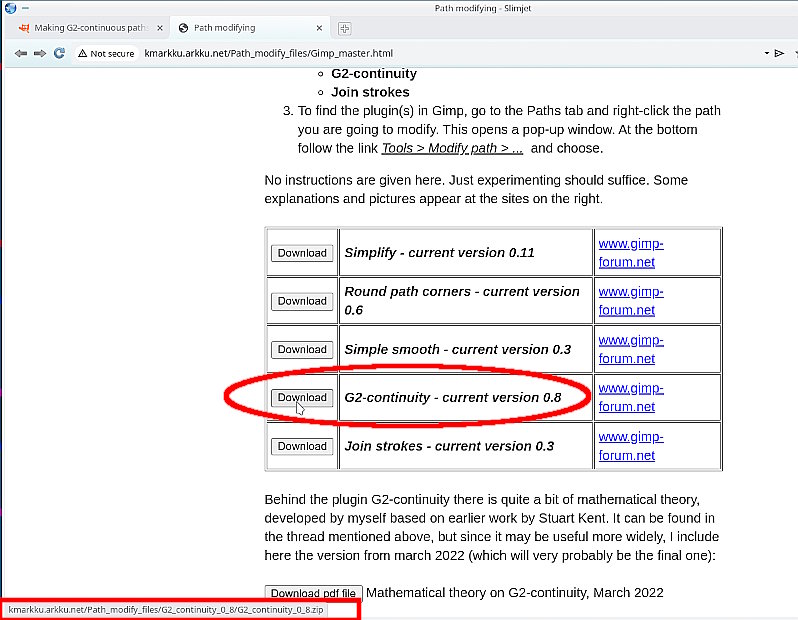
Task: Click 'Round path corners - current version' text
Action: click(x=462, y=292)
